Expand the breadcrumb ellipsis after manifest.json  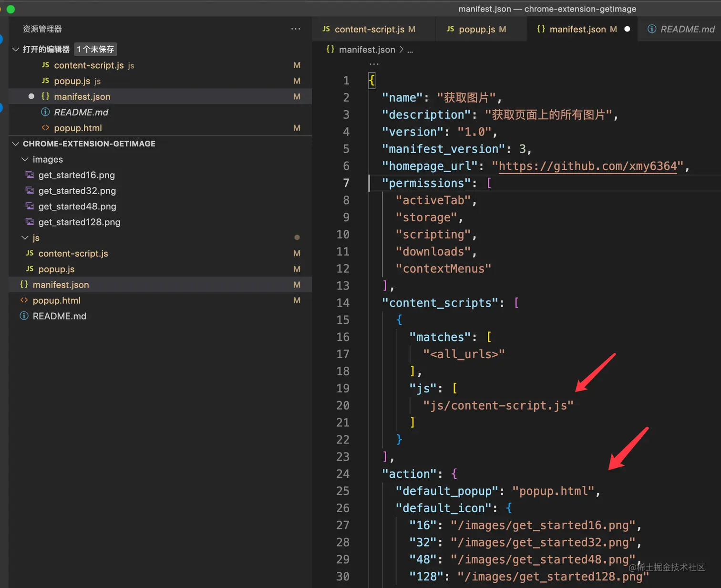pos(410,50)
